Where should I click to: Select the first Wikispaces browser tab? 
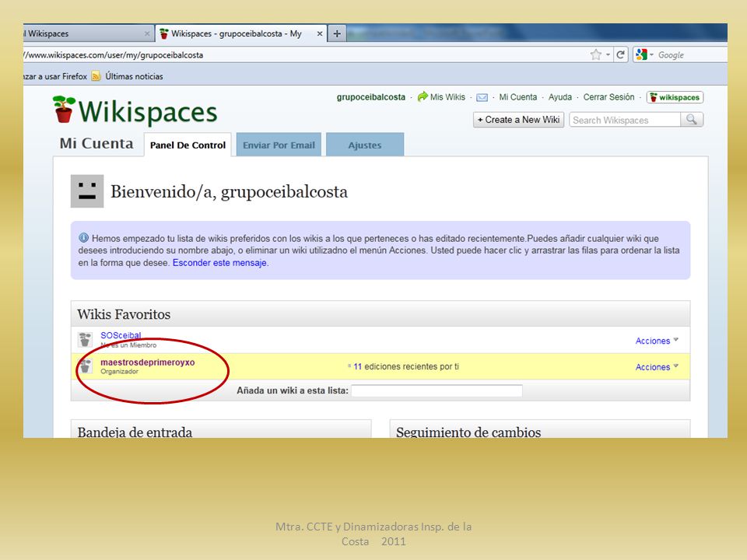[x=88, y=33]
